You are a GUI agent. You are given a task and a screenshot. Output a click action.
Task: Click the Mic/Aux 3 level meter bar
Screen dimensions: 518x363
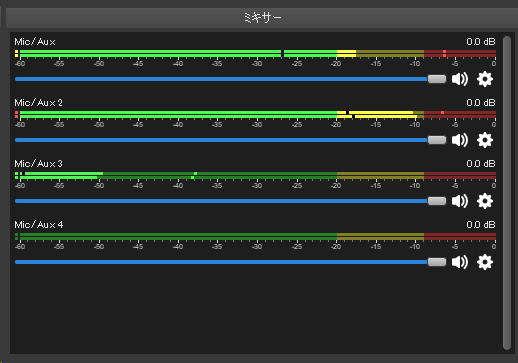[x=255, y=176]
